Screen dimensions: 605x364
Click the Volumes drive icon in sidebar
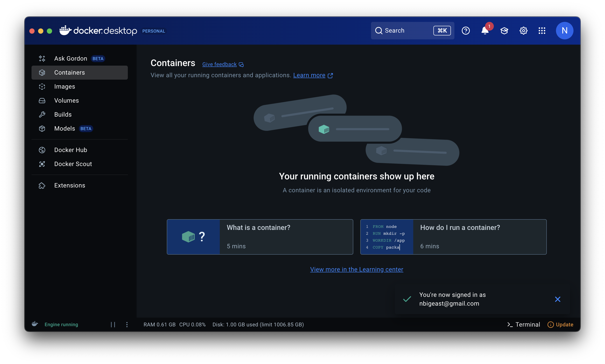click(x=42, y=100)
